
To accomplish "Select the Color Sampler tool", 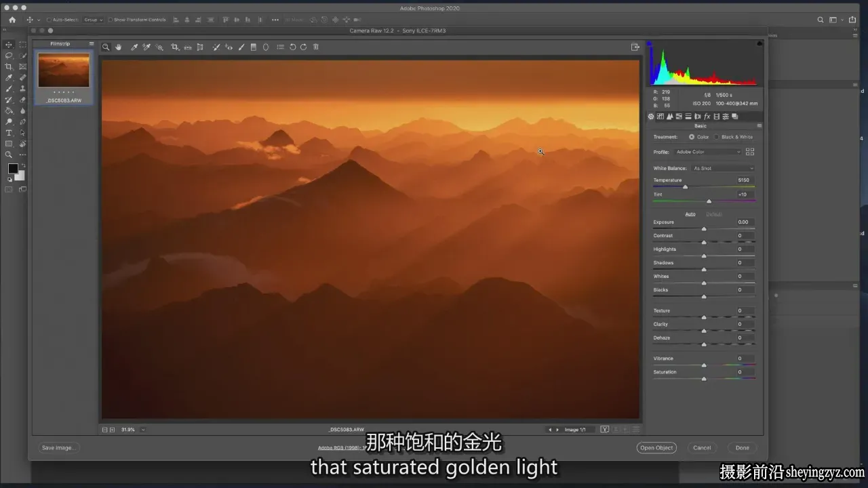I will [146, 47].
